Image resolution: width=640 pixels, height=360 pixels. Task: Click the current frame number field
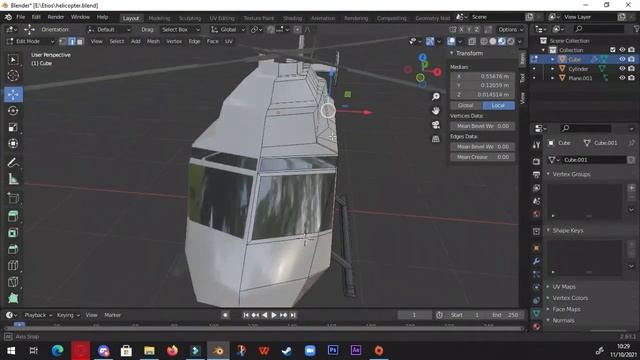pos(414,315)
